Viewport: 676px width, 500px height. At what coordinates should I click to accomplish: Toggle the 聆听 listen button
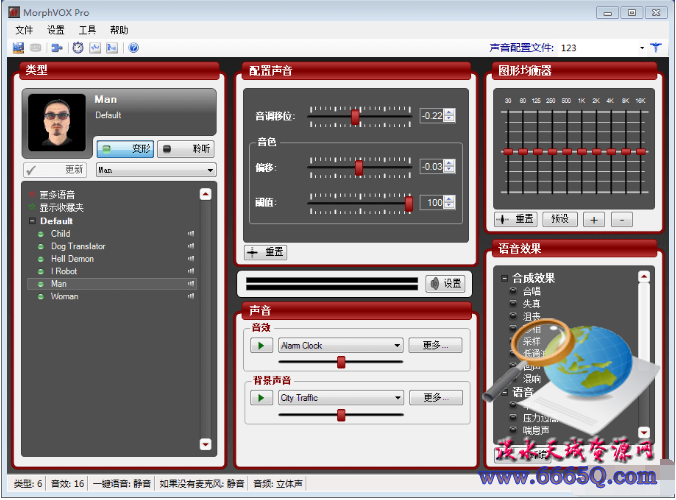click(186, 149)
